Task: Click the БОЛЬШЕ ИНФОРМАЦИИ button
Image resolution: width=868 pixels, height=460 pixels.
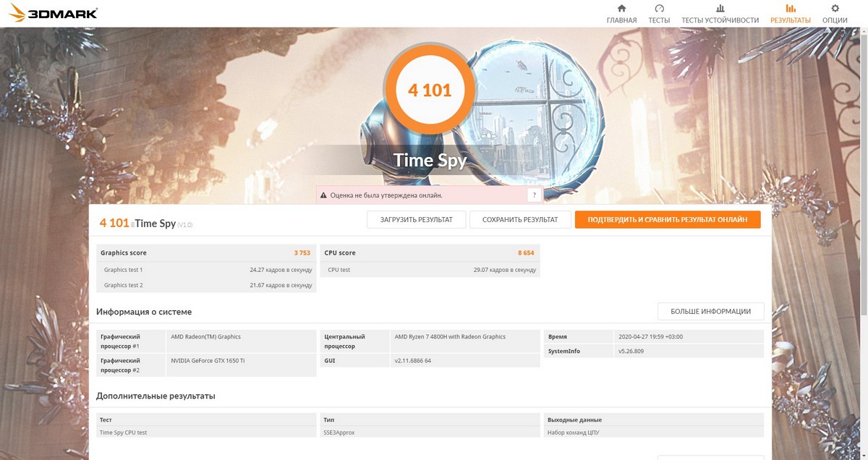Action: point(710,312)
